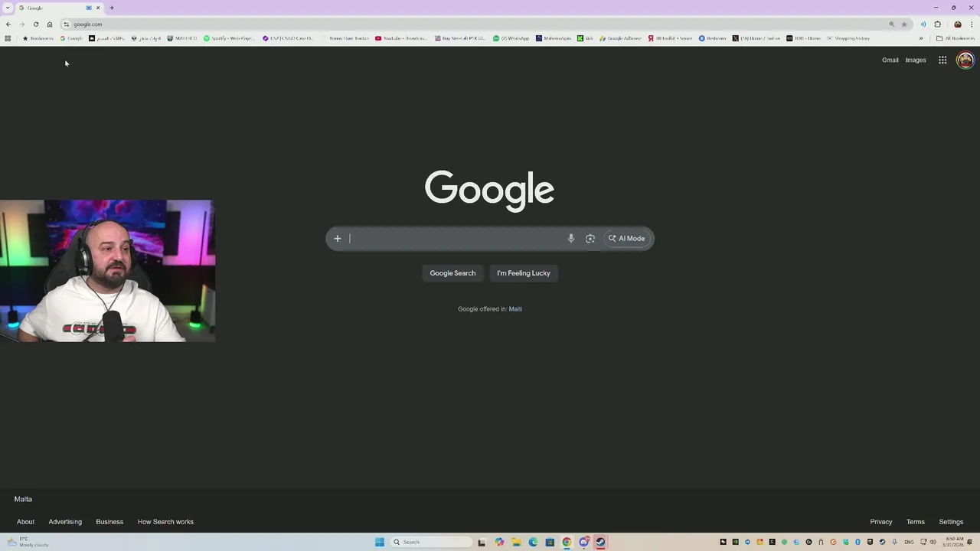Switch language to Malti
Viewport: 980px width, 551px height.
(x=515, y=309)
